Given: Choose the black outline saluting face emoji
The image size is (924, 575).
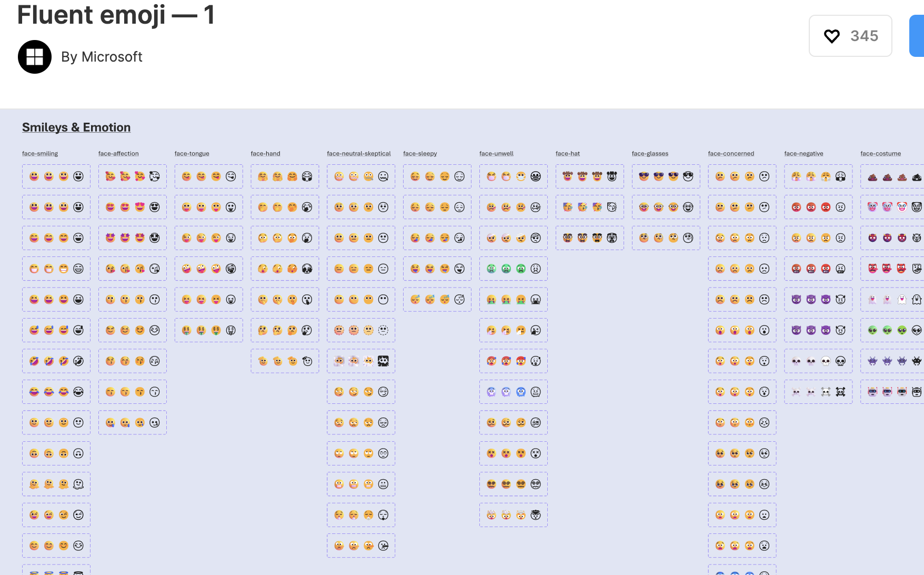Looking at the screenshot, I should click(307, 361).
